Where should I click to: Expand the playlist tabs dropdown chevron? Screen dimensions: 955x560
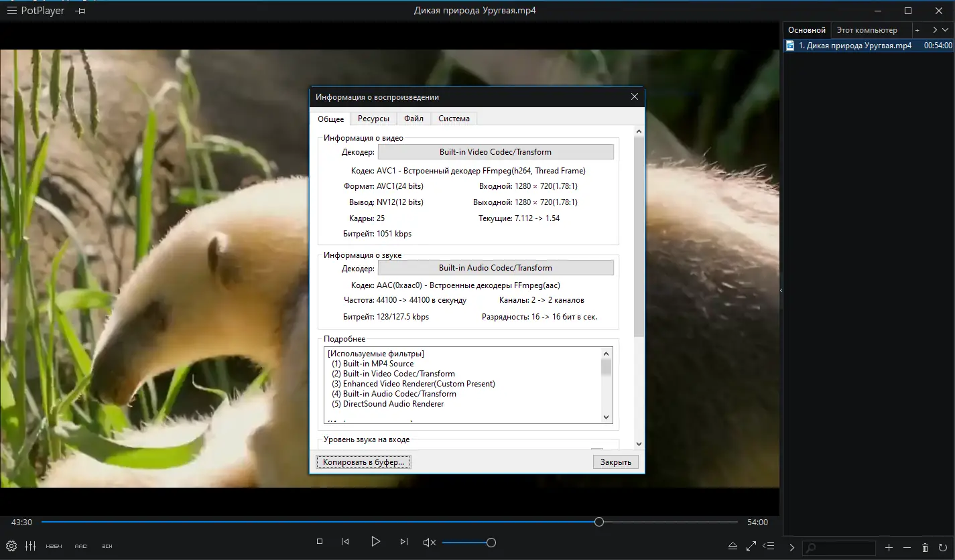tap(945, 30)
